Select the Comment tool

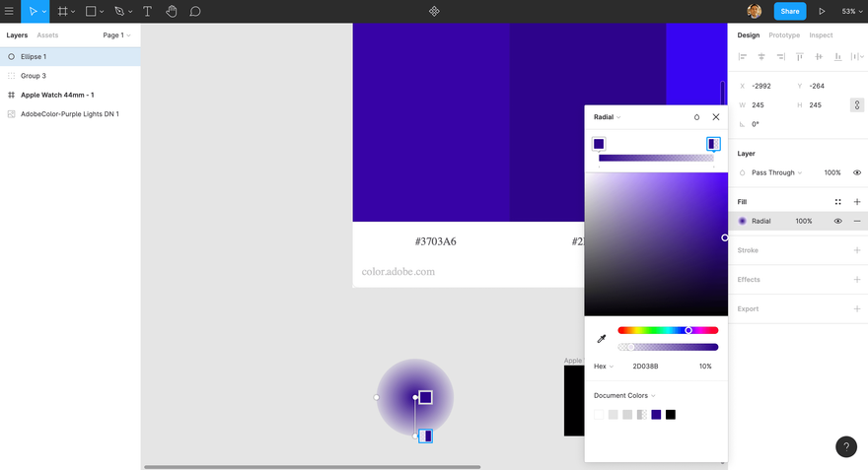tap(195, 11)
